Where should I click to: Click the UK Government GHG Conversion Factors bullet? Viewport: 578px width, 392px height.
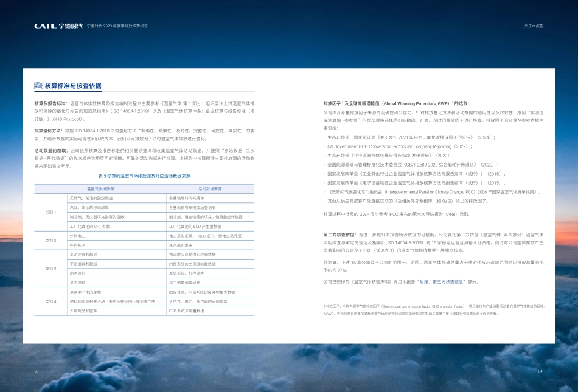click(399, 146)
